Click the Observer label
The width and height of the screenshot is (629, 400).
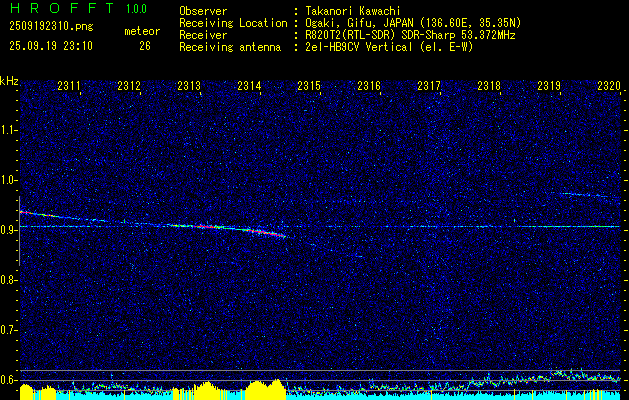[203, 11]
